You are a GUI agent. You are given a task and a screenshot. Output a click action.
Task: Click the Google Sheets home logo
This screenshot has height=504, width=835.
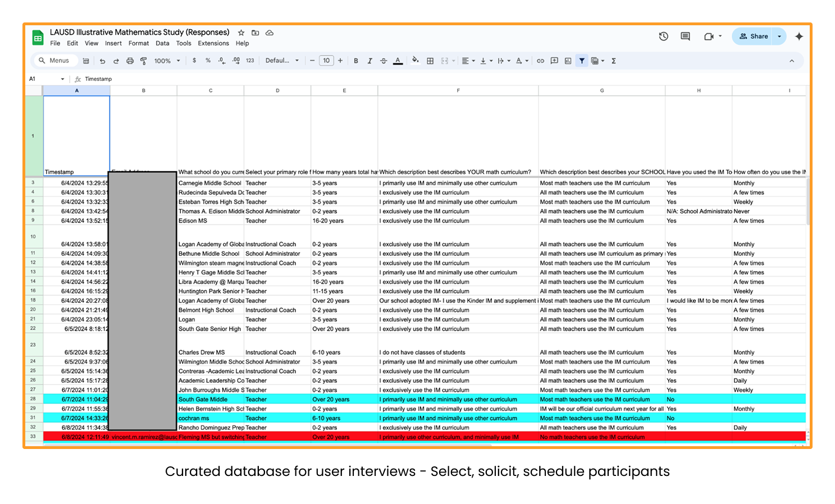(x=38, y=38)
